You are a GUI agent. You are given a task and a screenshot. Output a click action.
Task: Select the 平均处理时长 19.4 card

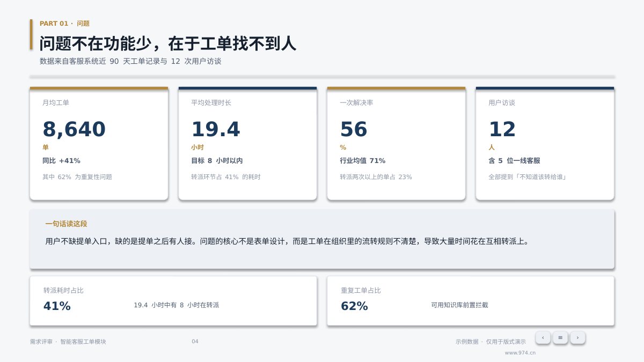(247, 143)
